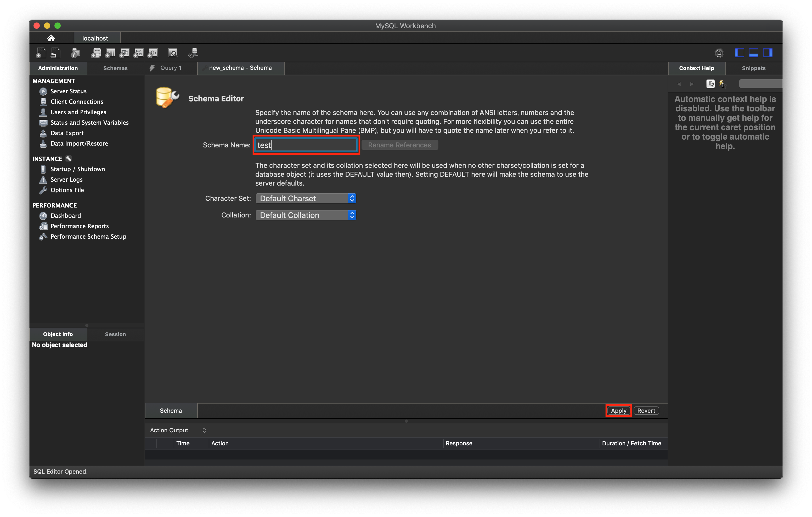
Task: Click the Revert button
Action: (x=646, y=411)
